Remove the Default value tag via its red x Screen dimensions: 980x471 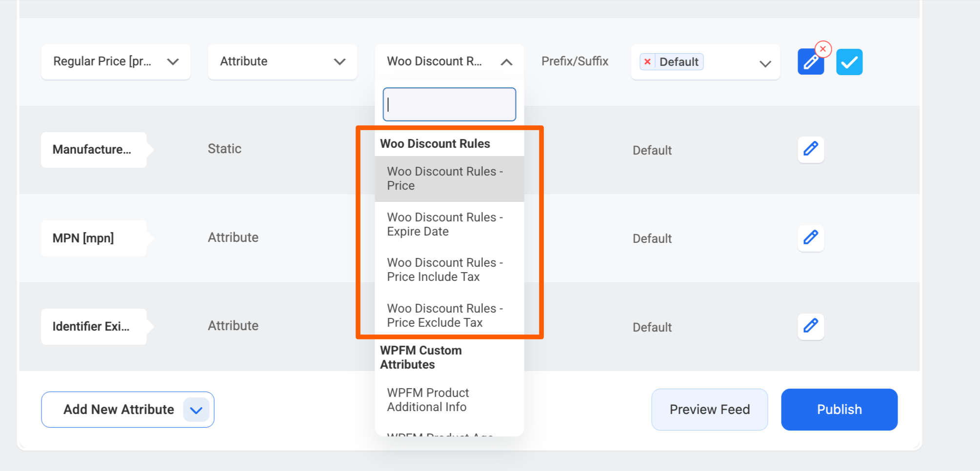647,61
